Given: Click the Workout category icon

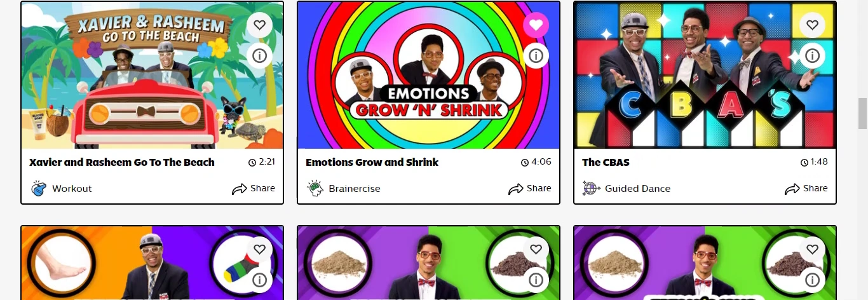Looking at the screenshot, I should point(39,188).
